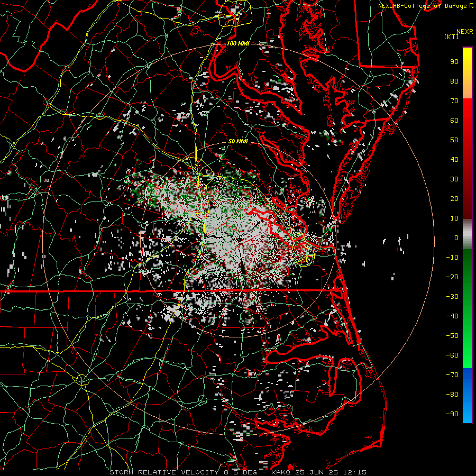Click the velocity color scale bar
Image resolution: width=476 pixels, height=476 pixels.
tap(467, 235)
